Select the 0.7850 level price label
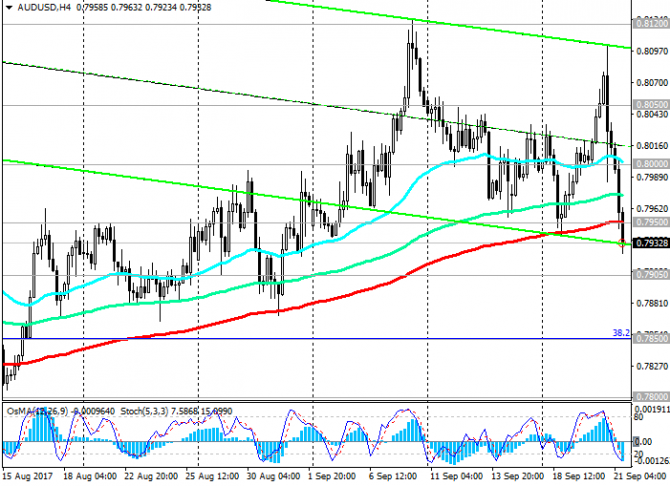670x486 pixels. (652, 339)
